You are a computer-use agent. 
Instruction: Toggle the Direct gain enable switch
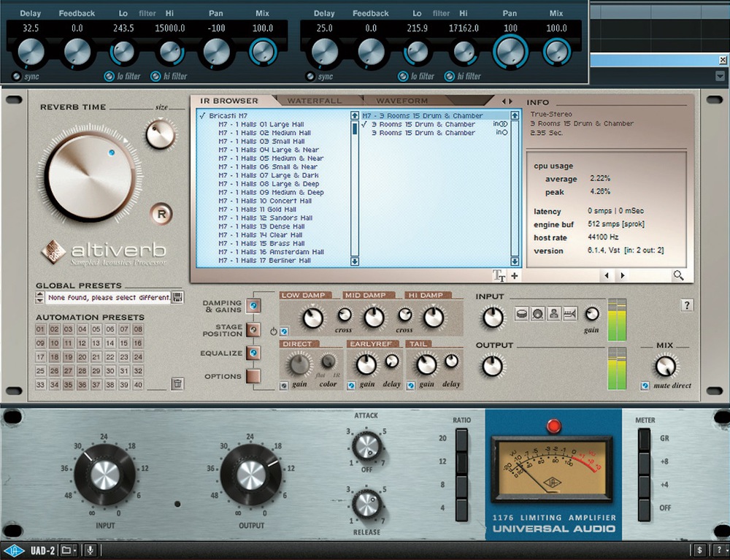click(284, 386)
